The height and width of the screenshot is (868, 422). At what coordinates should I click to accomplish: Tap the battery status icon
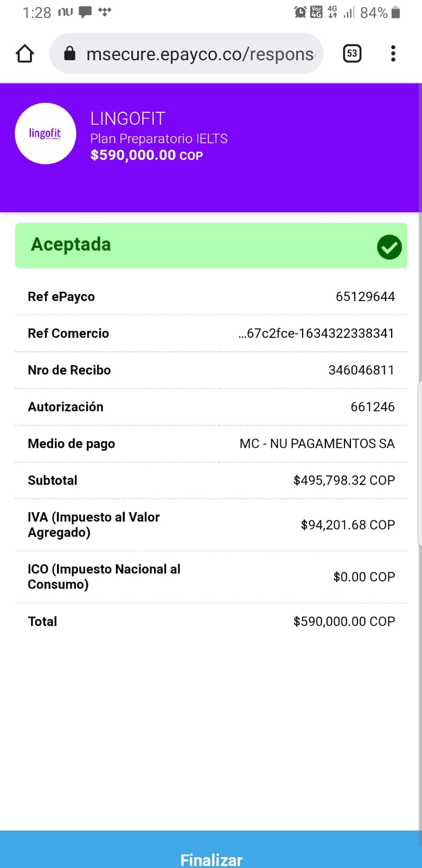(396, 12)
